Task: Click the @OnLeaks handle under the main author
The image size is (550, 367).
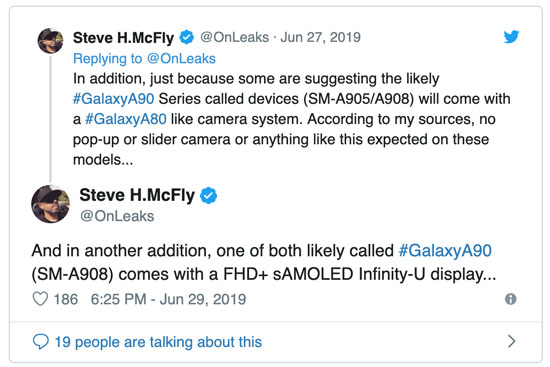Action: [117, 216]
